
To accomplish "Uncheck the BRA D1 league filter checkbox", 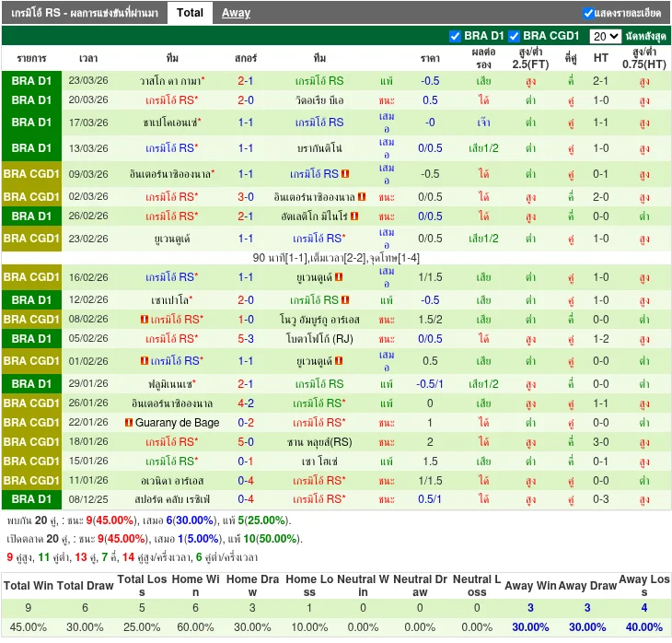I will point(455,36).
